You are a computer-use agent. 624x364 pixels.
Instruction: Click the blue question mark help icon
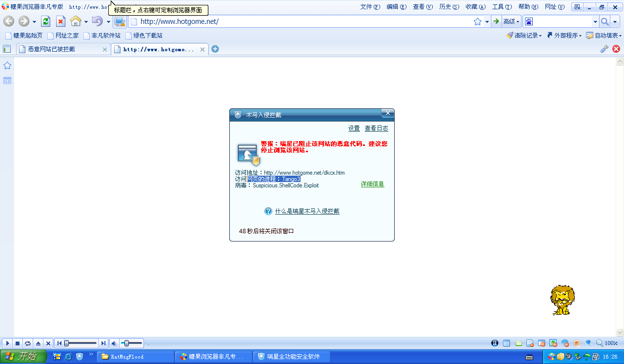[268, 211]
